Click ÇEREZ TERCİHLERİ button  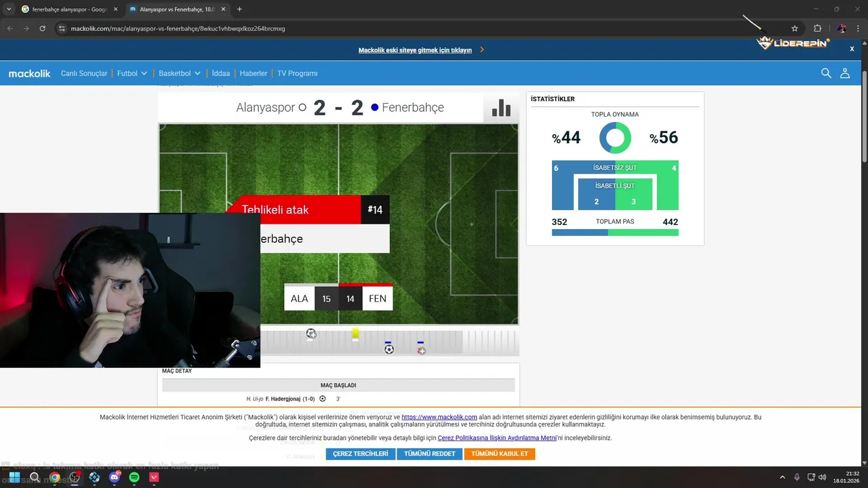coord(360,453)
